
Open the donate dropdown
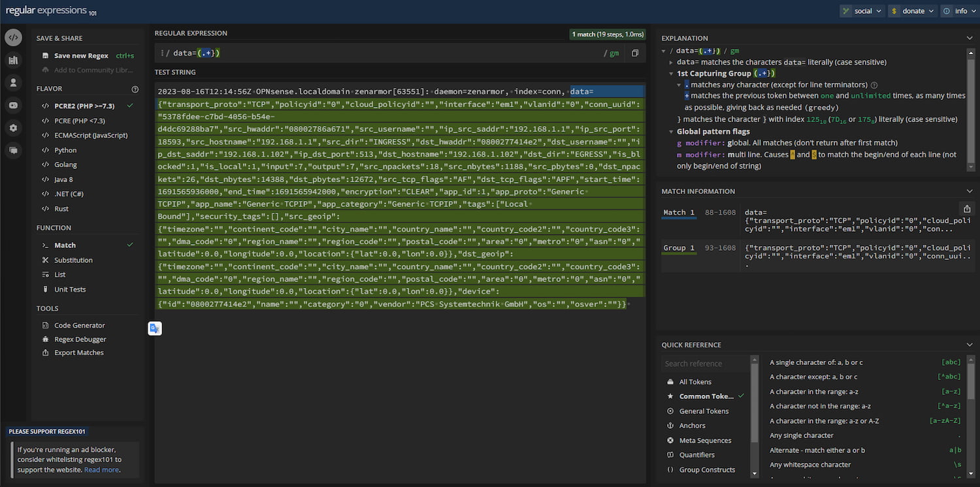pyautogui.click(x=912, y=11)
